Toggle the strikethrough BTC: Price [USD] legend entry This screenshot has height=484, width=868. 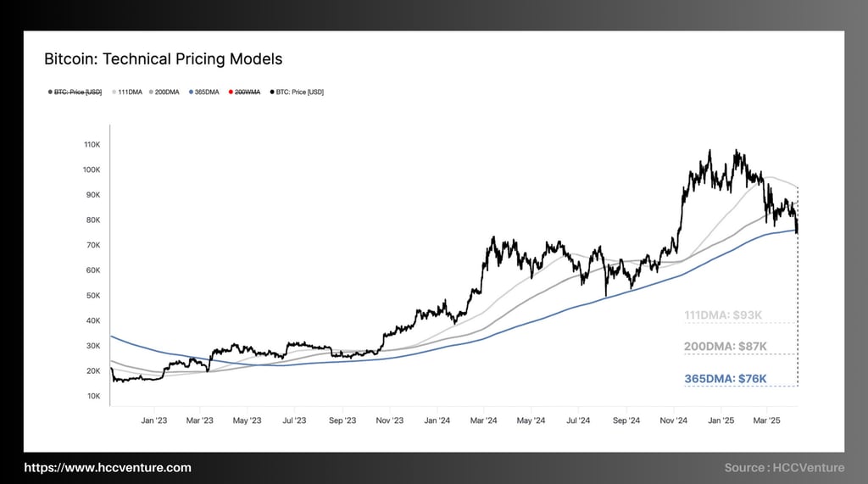pyautogui.click(x=75, y=92)
